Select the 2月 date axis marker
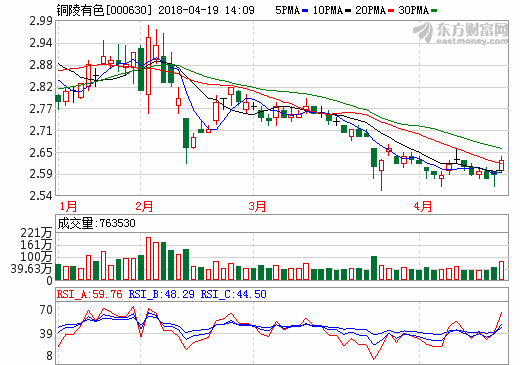The image size is (520, 365). click(x=144, y=206)
